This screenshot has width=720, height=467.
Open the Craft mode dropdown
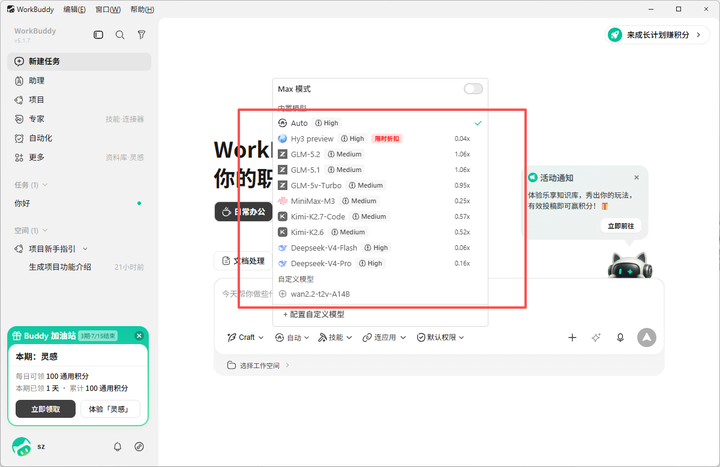246,338
